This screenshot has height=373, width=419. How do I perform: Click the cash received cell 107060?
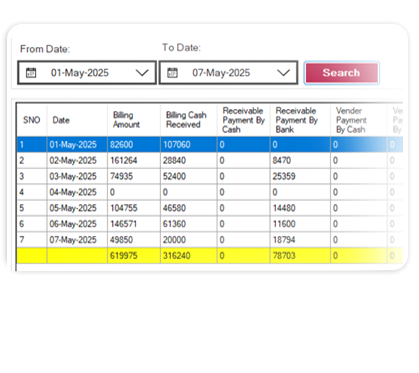(x=189, y=144)
